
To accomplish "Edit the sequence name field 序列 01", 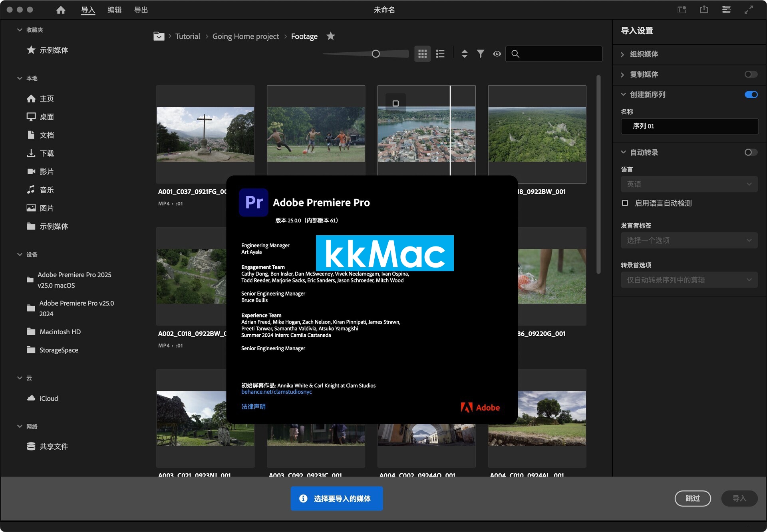I will (x=690, y=126).
